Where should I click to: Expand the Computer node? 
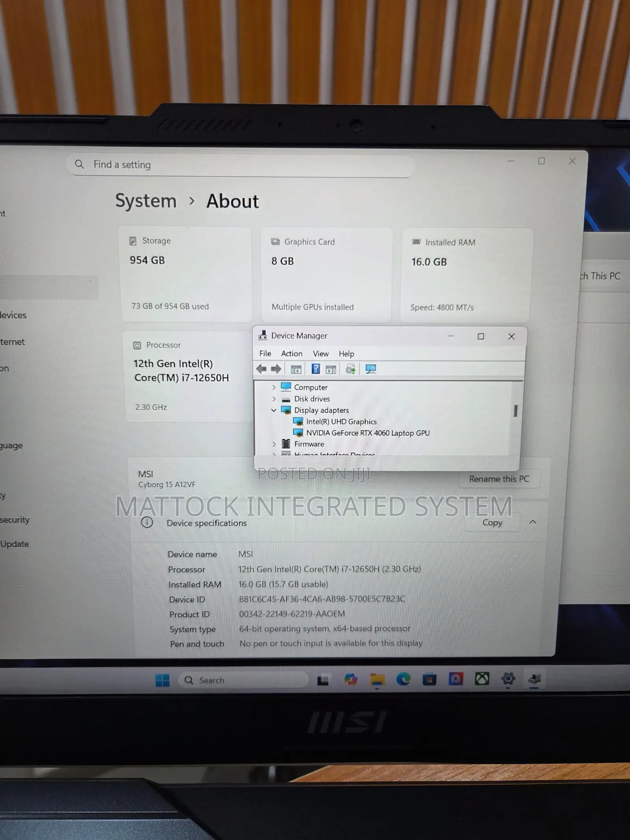[x=274, y=388]
